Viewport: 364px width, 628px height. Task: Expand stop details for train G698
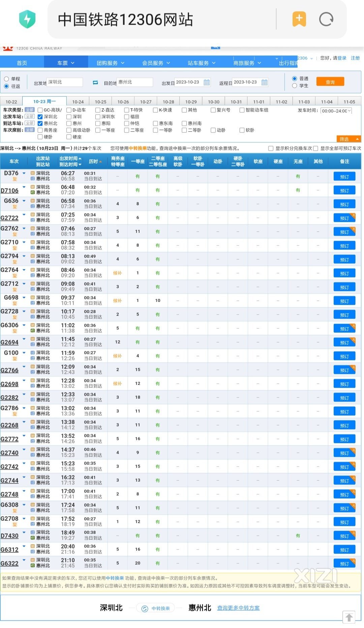[24, 297]
